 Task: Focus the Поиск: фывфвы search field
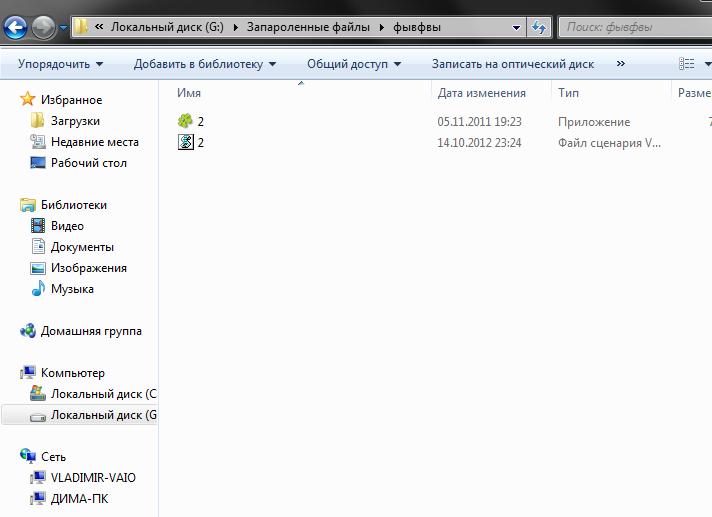(x=636, y=27)
